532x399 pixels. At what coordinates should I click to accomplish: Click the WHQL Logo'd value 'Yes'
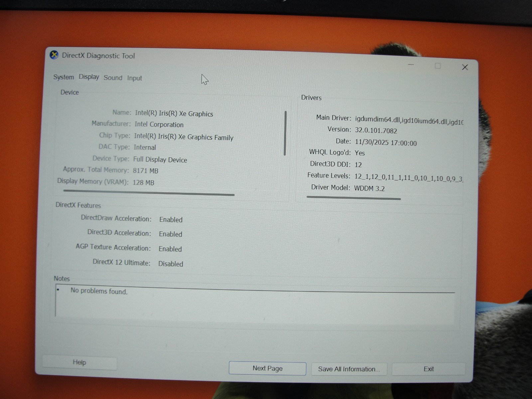point(360,153)
